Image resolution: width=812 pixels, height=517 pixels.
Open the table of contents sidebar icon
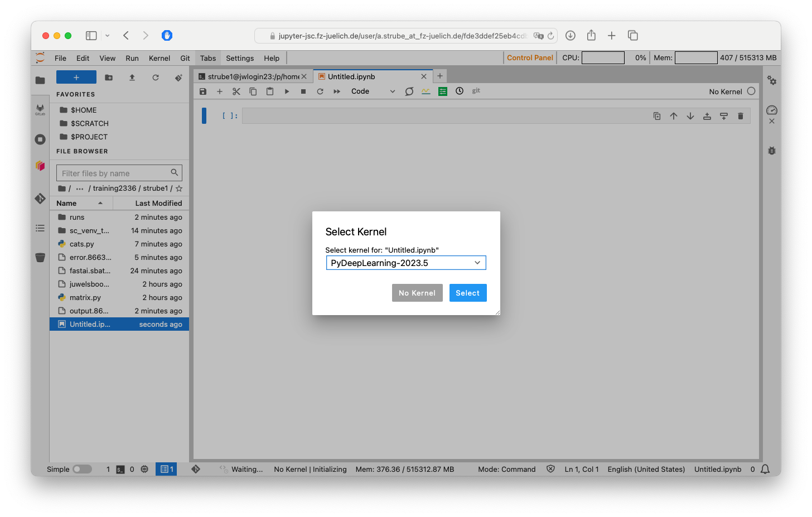click(x=40, y=228)
